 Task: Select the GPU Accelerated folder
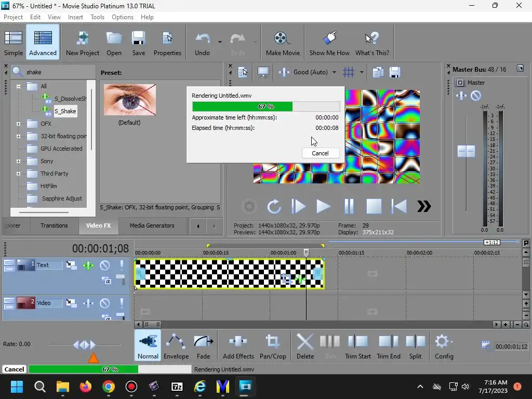point(61,149)
